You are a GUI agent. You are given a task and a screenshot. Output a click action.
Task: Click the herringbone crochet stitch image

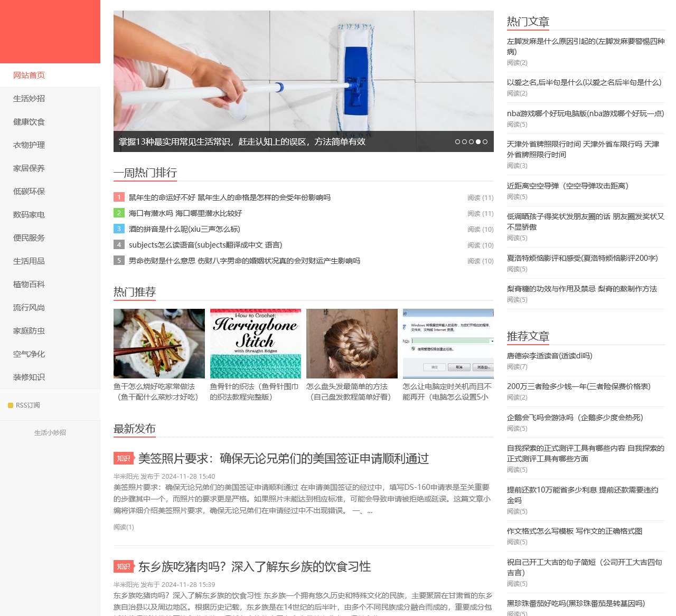click(x=255, y=343)
